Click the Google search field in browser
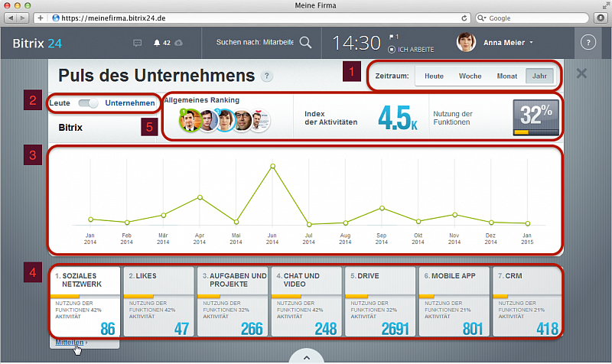The width and height of the screenshot is (612, 364). (x=532, y=18)
